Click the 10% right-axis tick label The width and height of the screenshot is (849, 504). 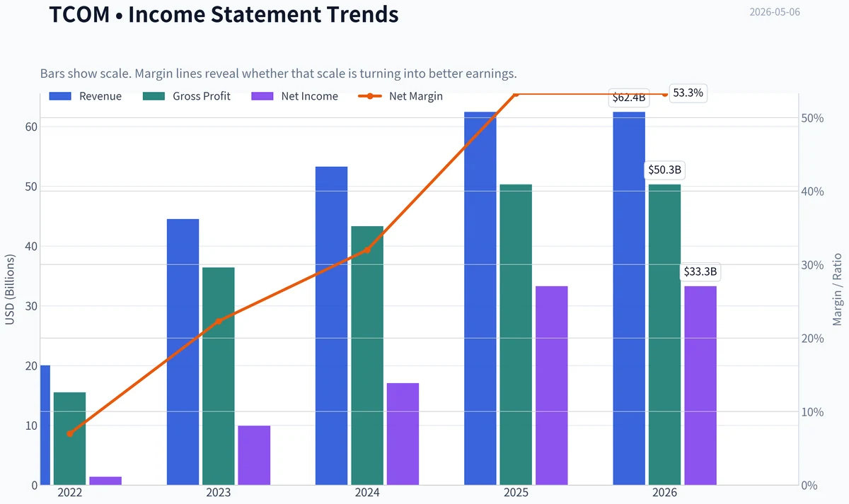coord(814,412)
